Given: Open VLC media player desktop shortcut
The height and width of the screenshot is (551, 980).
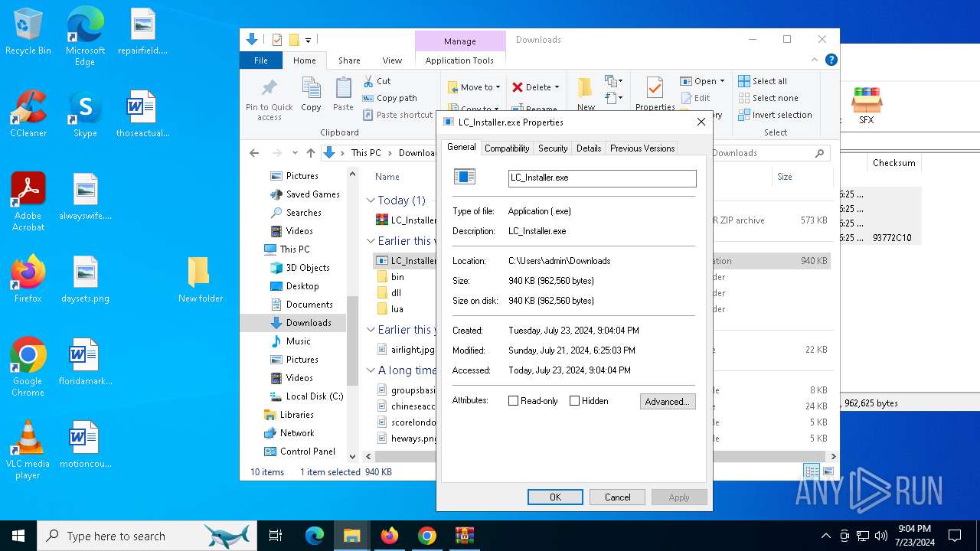Looking at the screenshot, I should pyautogui.click(x=28, y=449).
